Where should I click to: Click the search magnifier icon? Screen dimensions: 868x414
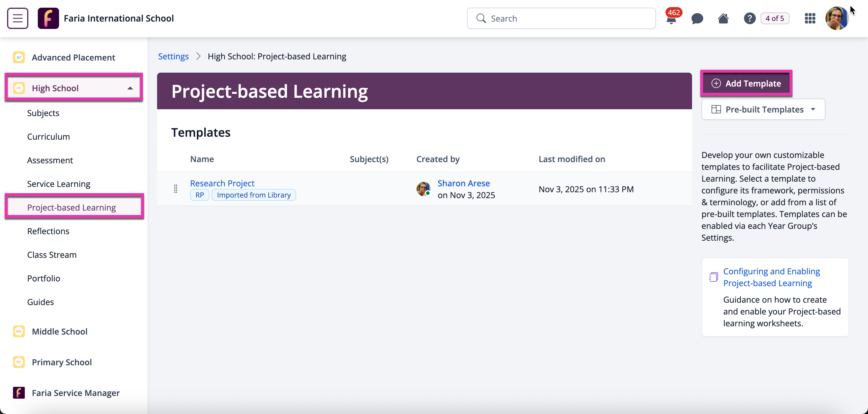click(481, 18)
